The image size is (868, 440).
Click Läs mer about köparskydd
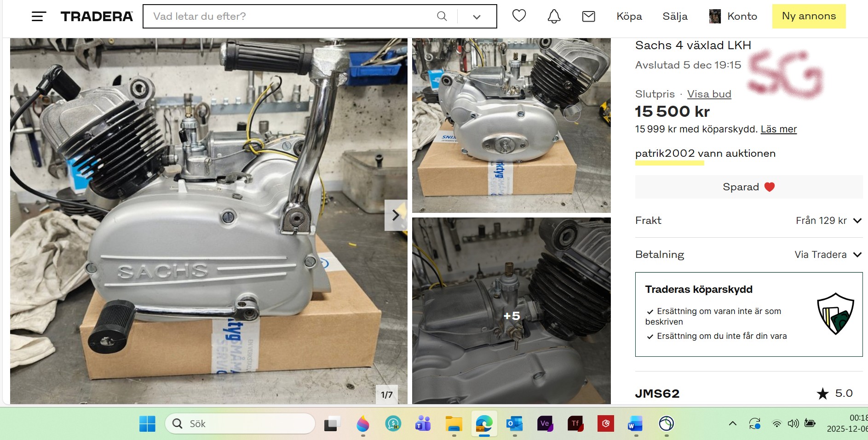click(778, 129)
